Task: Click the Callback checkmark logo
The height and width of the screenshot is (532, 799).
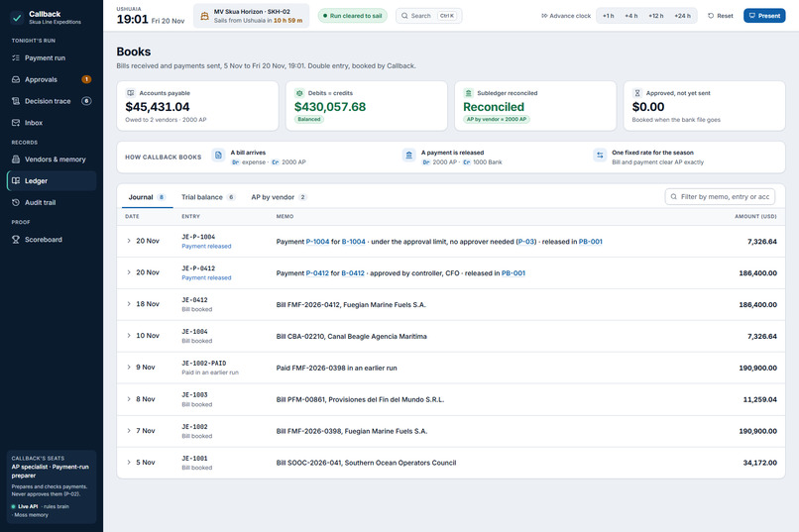Action: 17,17
